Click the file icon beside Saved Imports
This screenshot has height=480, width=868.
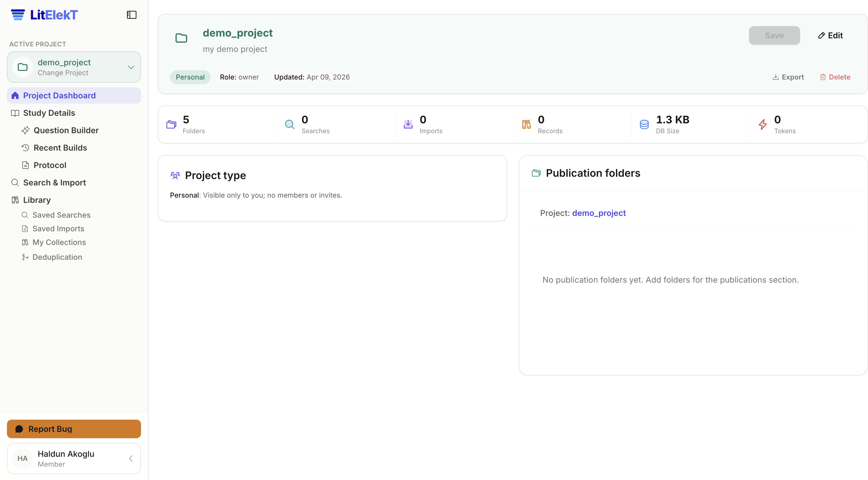point(25,229)
